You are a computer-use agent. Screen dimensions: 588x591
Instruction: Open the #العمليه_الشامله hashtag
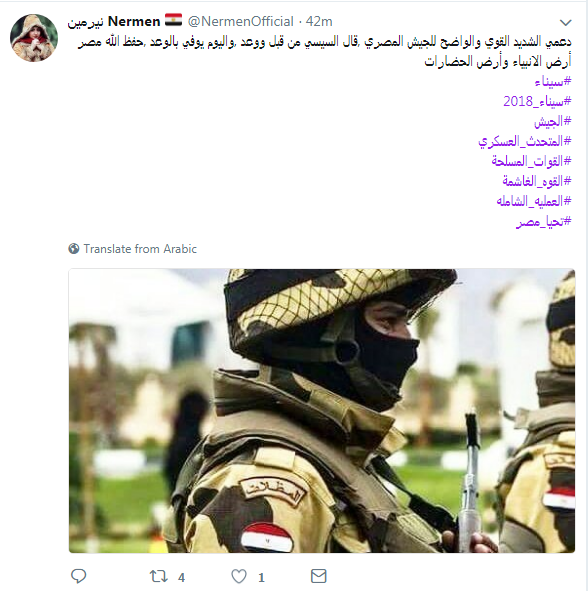pos(534,201)
